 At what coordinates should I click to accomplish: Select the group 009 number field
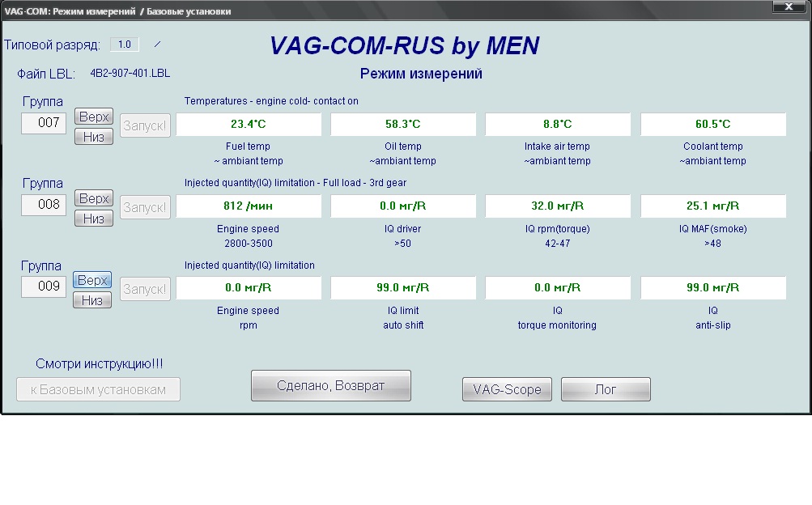click(x=44, y=286)
